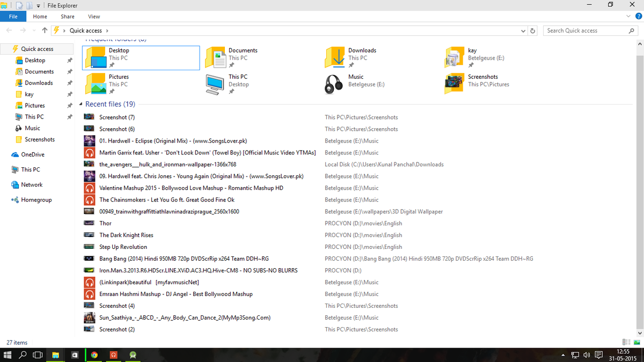Click the Up one level arrow
This screenshot has height=362, width=644.
pyautogui.click(x=45, y=31)
